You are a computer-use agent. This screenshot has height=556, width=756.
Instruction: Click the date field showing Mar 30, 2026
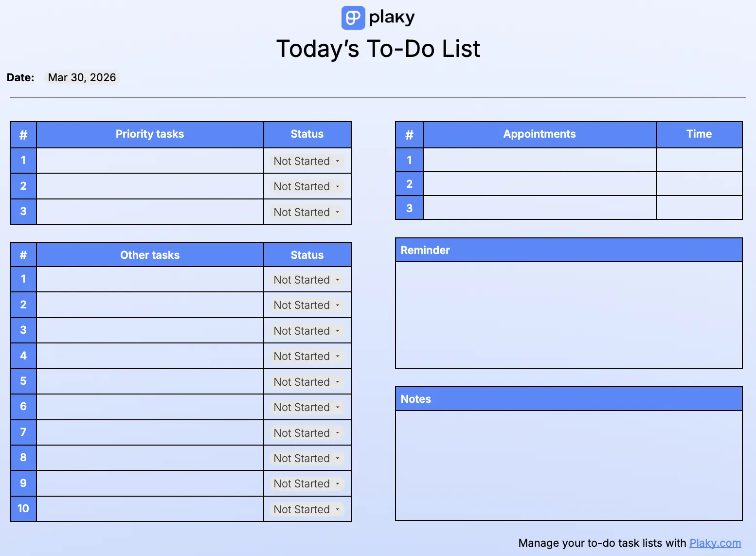click(82, 77)
